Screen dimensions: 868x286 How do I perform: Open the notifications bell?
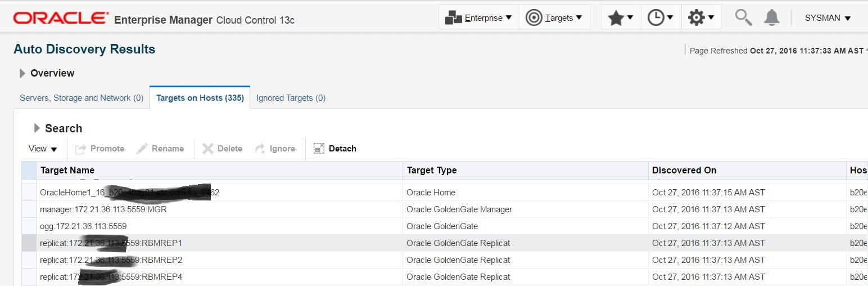coord(772,18)
